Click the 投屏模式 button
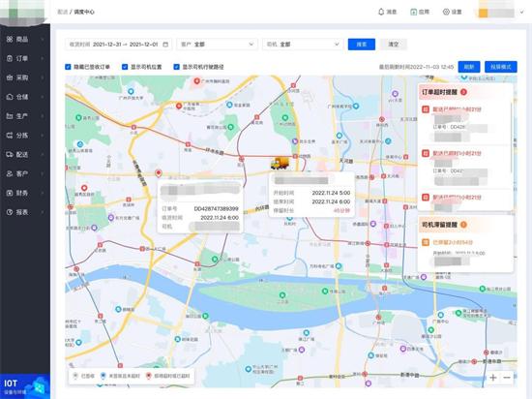532x399 pixels. point(501,67)
